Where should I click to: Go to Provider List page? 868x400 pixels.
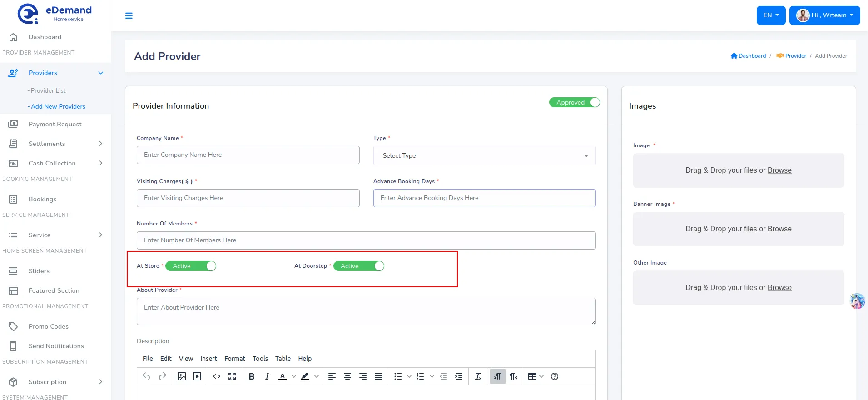pos(48,90)
